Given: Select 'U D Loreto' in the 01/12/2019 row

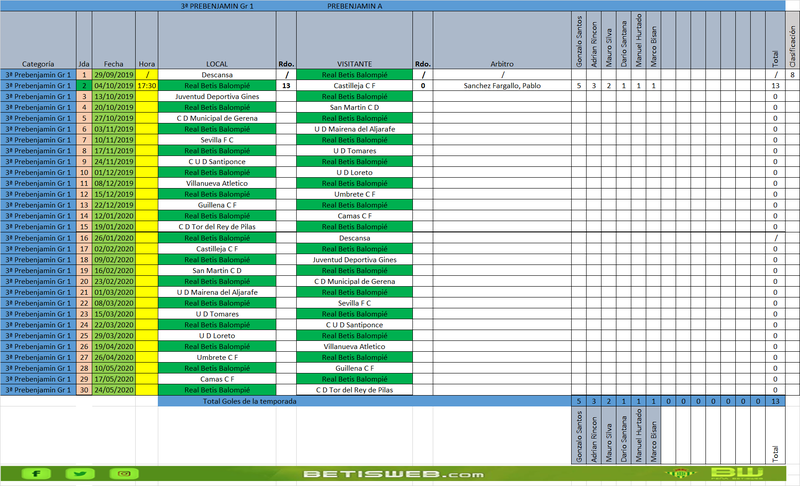Looking at the screenshot, I should click(x=355, y=172).
